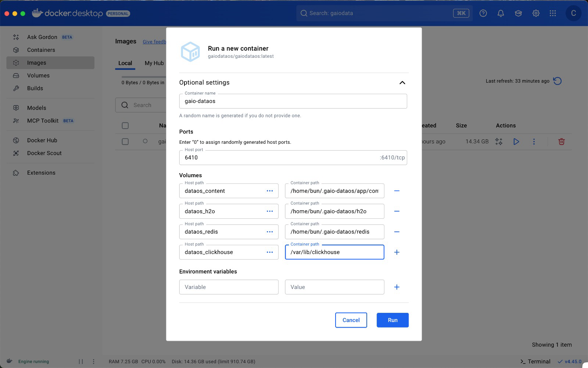Open the image row more actions menu
The height and width of the screenshot is (368, 588).
pyautogui.click(x=534, y=142)
